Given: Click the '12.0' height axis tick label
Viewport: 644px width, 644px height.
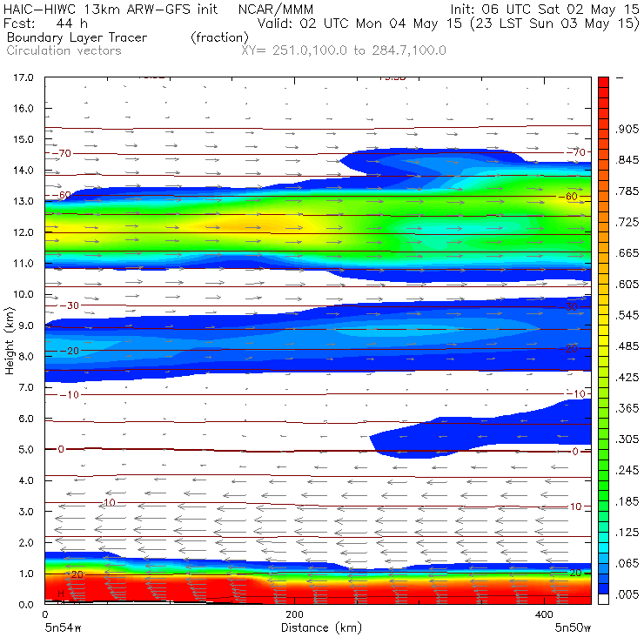Looking at the screenshot, I should [x=23, y=232].
